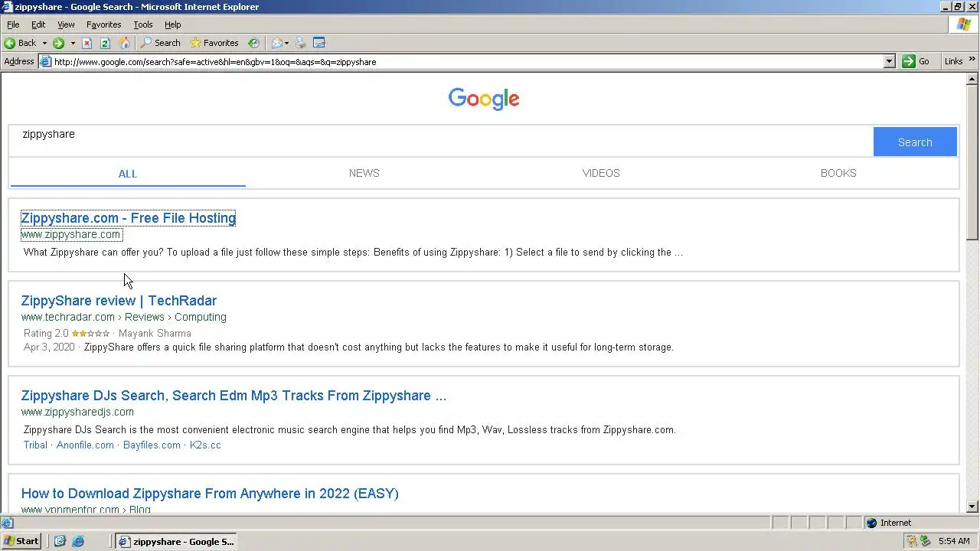Open Zippyshare DJs Search result link
Image resolution: width=980 pixels, height=551 pixels.
pyautogui.click(x=234, y=396)
